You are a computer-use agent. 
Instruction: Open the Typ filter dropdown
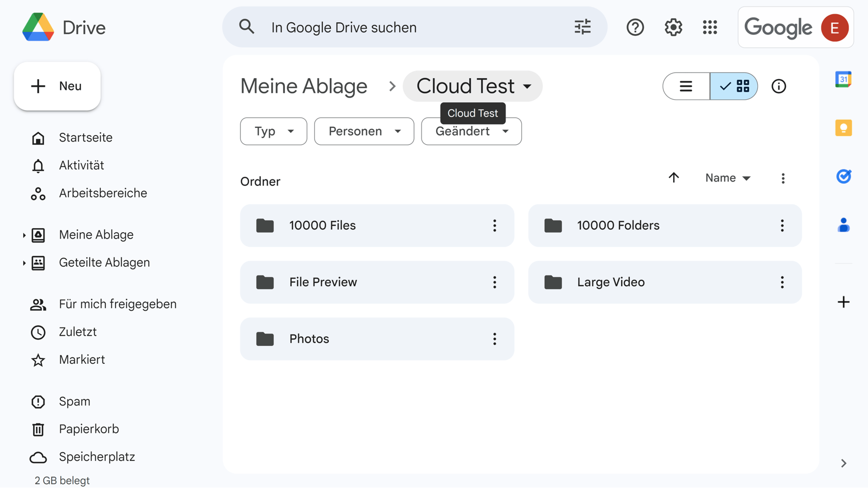[x=273, y=131]
